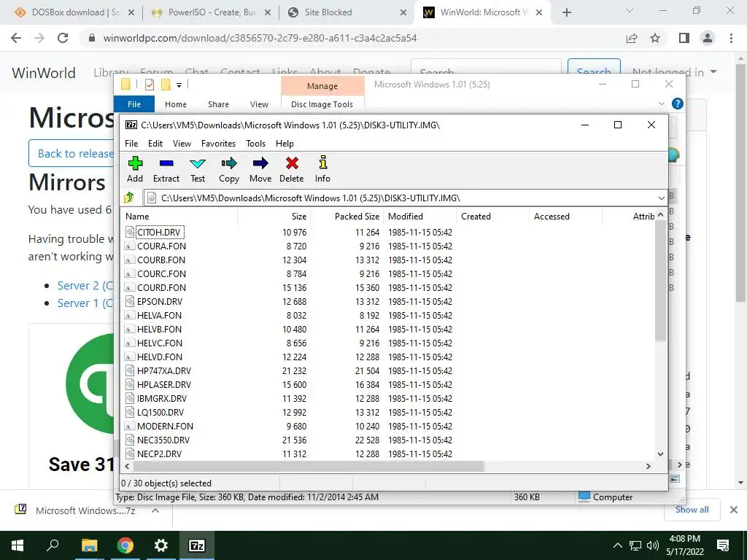
Task: Expand the Not logged in dropdown
Action: point(674,72)
